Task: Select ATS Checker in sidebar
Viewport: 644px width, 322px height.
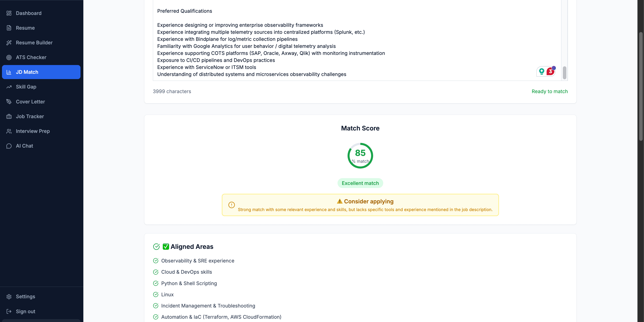Action: pyautogui.click(x=41, y=57)
